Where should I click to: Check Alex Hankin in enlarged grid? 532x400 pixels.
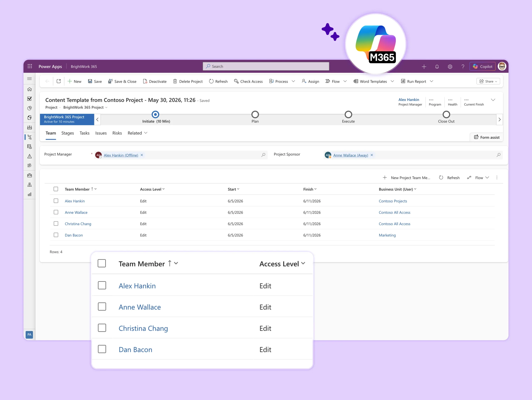click(x=102, y=285)
